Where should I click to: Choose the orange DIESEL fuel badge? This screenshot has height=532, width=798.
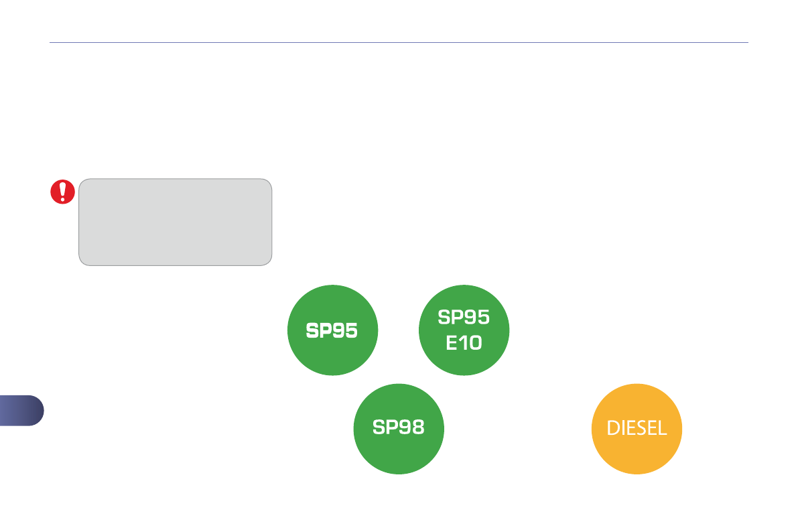pos(637,429)
